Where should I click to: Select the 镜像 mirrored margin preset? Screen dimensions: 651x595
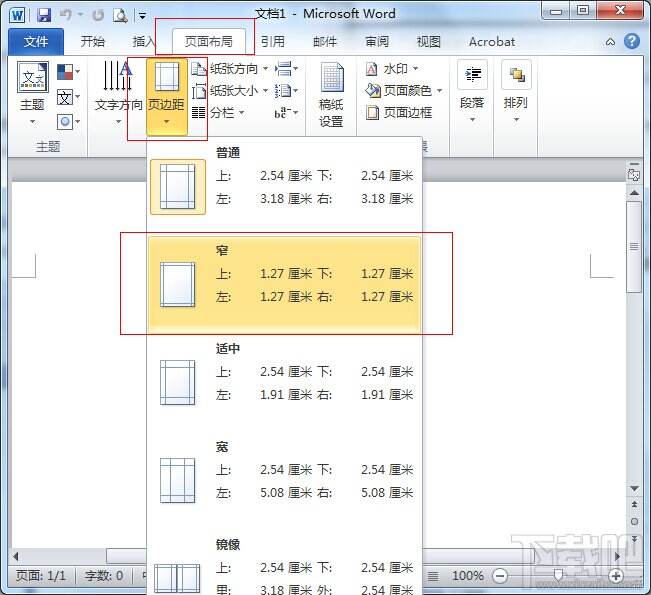point(285,565)
